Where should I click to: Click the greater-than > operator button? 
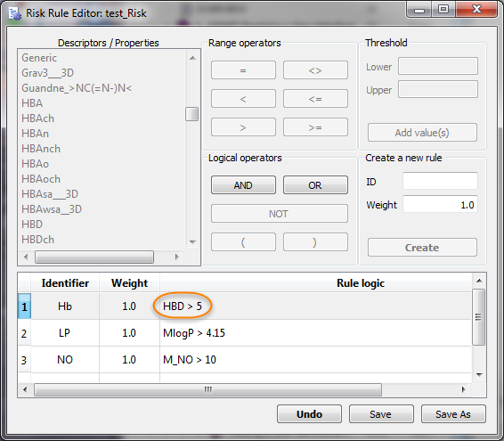coord(243,127)
